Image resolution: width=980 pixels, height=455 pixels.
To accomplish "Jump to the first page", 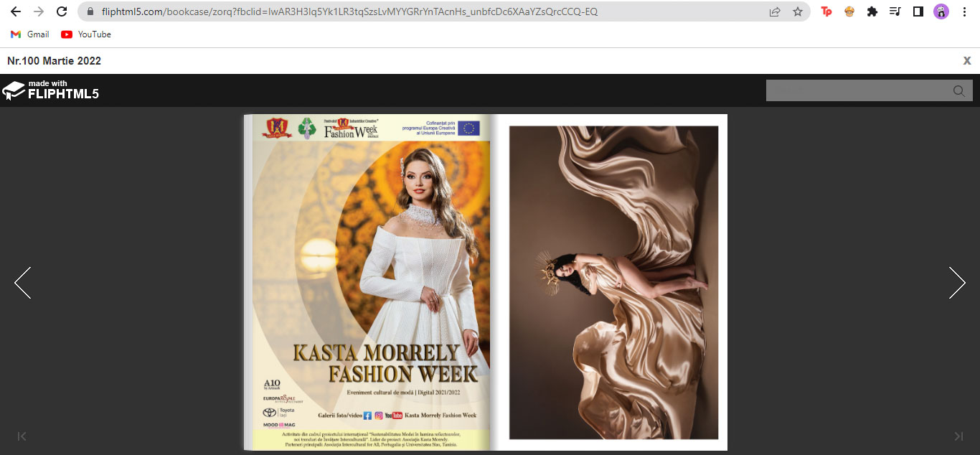I will click(x=22, y=436).
